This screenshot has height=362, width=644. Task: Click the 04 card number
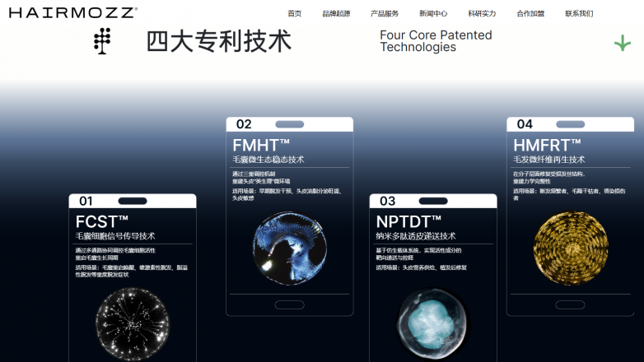(525, 124)
